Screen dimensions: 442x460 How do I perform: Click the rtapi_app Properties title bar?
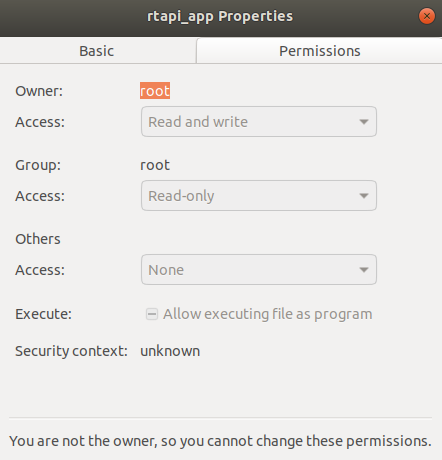click(x=220, y=16)
